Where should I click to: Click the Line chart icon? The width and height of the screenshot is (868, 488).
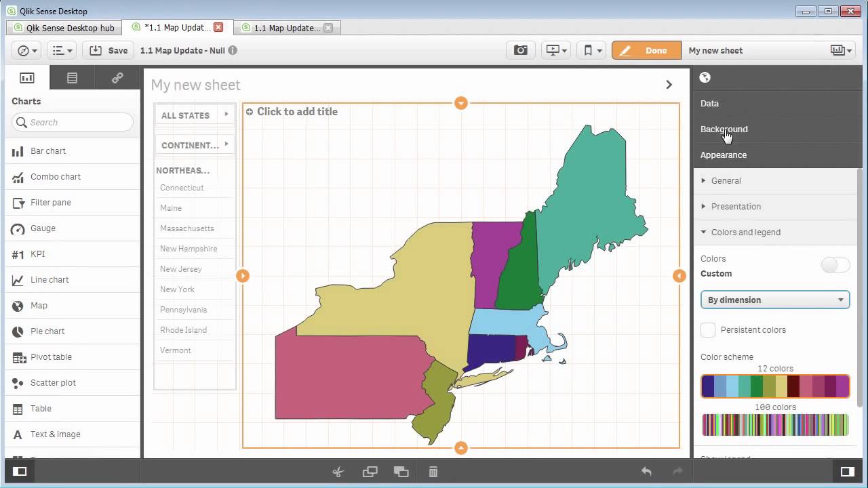(18, 281)
